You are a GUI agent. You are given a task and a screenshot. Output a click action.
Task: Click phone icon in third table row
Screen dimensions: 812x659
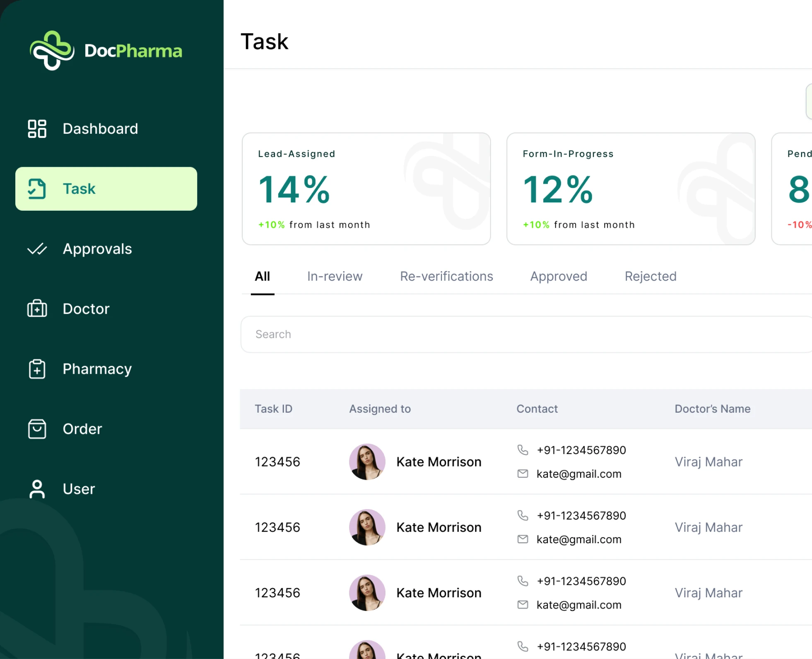click(523, 581)
